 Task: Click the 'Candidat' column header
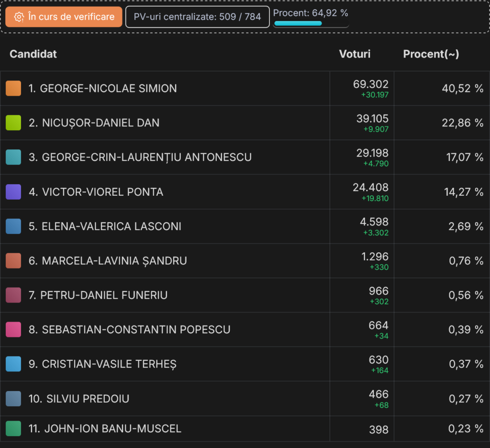[33, 54]
